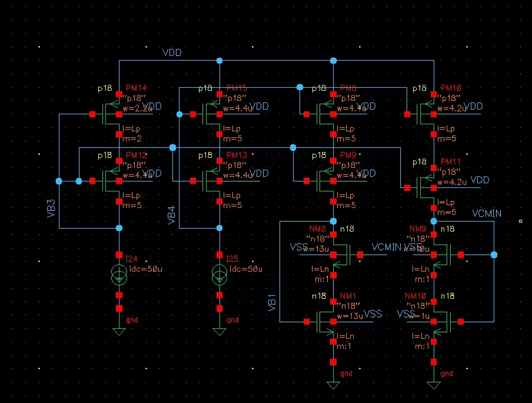Image resolution: width=532 pixels, height=403 pixels.
Task: Click the junction dot above PM8 on VDD
Action: pos(333,61)
